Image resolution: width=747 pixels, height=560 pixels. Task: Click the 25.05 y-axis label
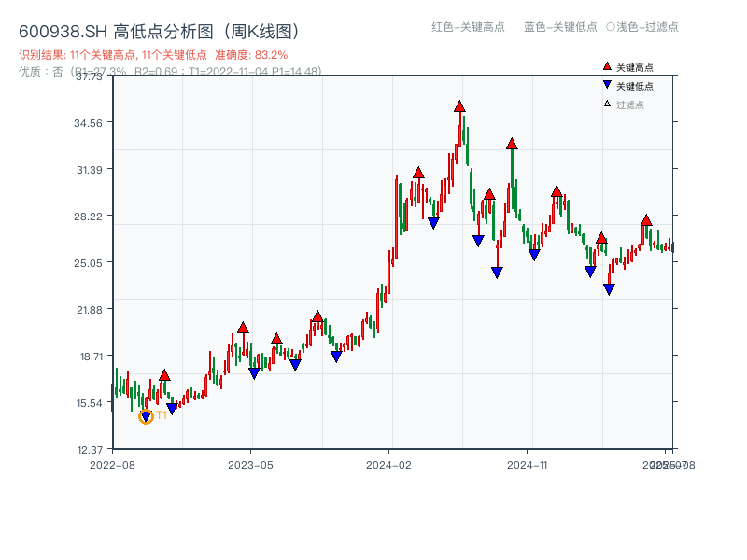coord(88,263)
